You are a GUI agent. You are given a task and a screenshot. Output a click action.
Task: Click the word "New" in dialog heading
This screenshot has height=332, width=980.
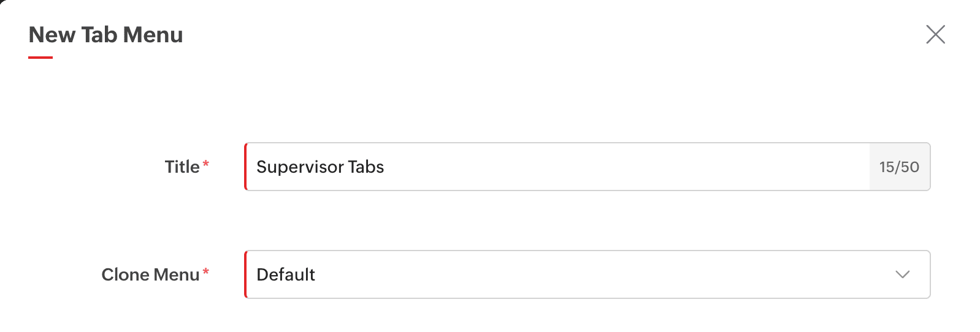52,35
